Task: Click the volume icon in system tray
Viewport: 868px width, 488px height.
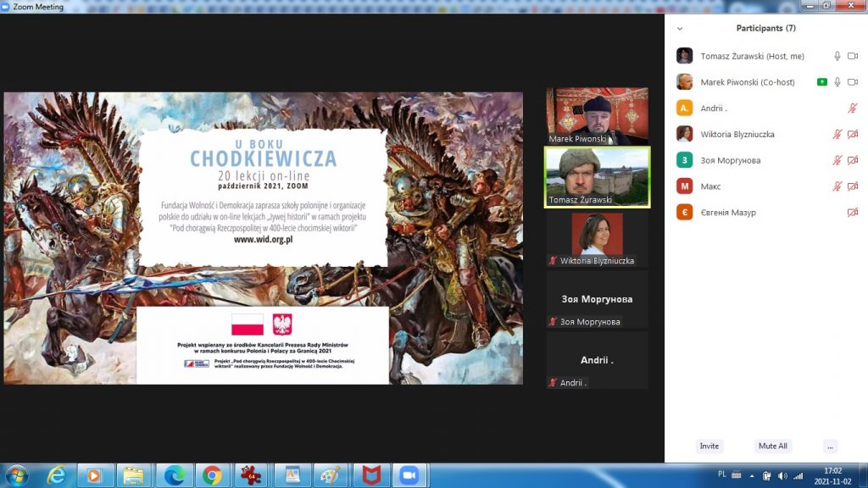Action: click(x=782, y=475)
